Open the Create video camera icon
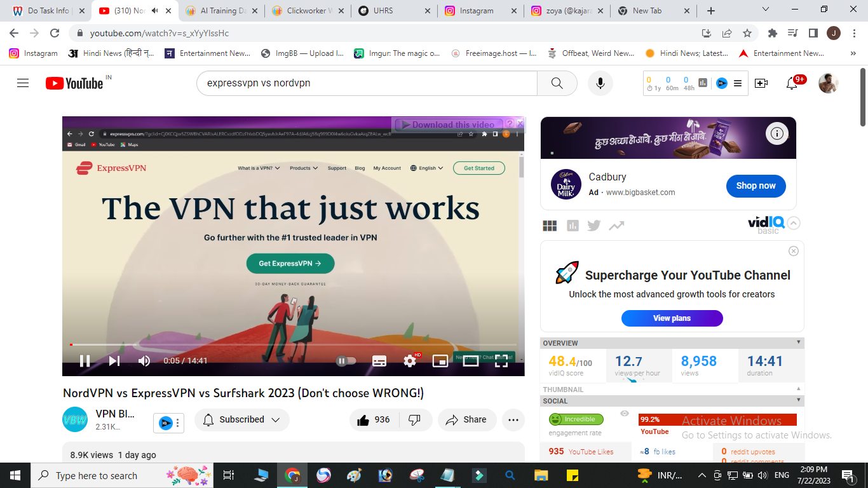The width and height of the screenshot is (868, 488). point(761,83)
